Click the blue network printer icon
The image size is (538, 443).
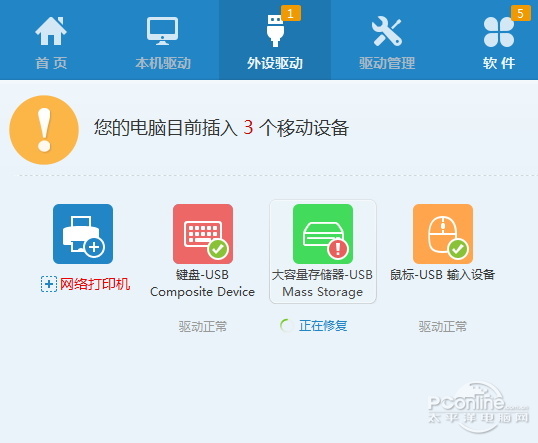[83, 234]
